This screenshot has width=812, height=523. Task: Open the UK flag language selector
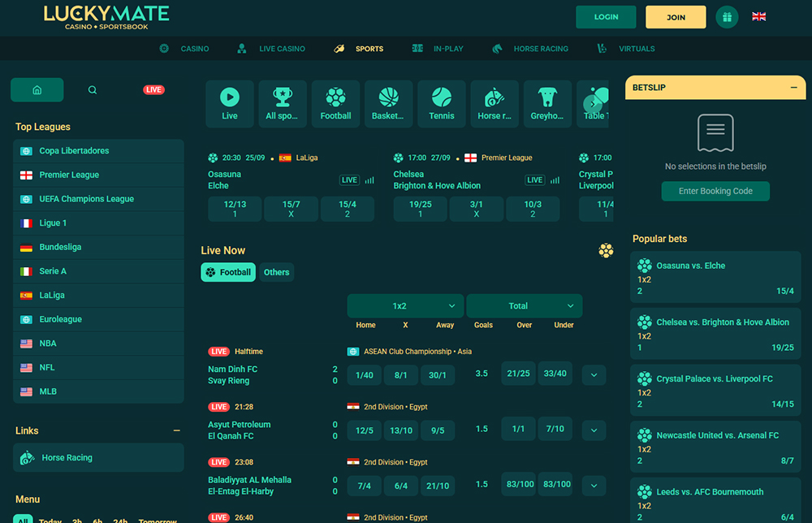(x=758, y=17)
